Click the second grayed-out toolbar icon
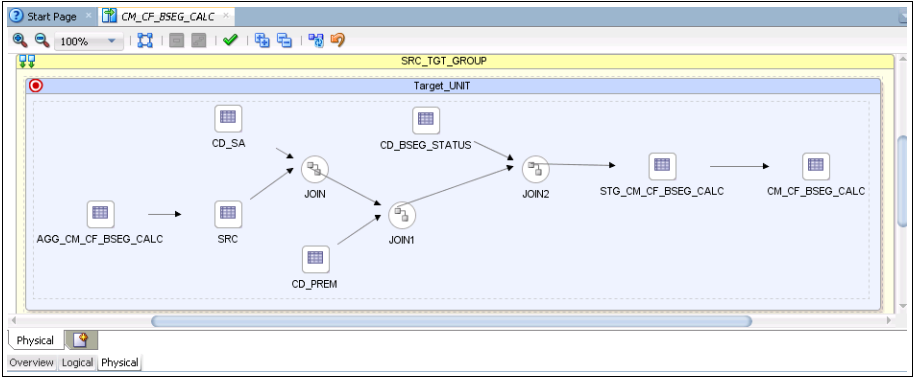 click(x=199, y=40)
